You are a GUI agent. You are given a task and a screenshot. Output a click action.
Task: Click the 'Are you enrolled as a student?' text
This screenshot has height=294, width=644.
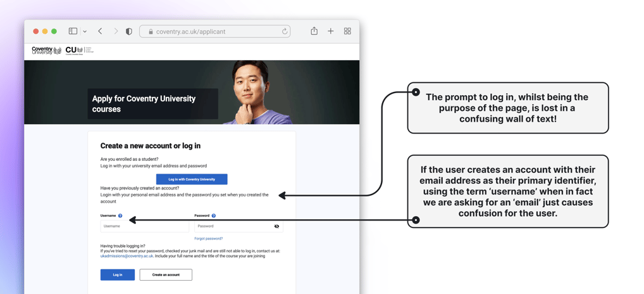point(130,159)
